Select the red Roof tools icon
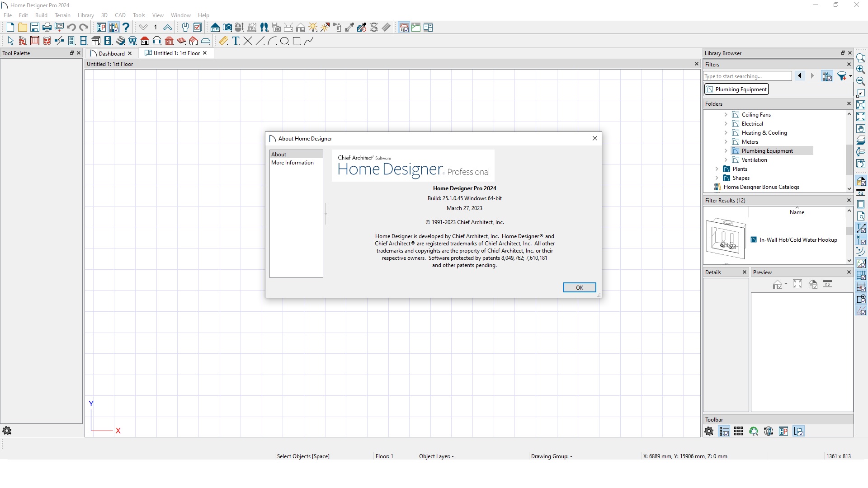The height and width of the screenshot is (488, 868). tap(145, 41)
